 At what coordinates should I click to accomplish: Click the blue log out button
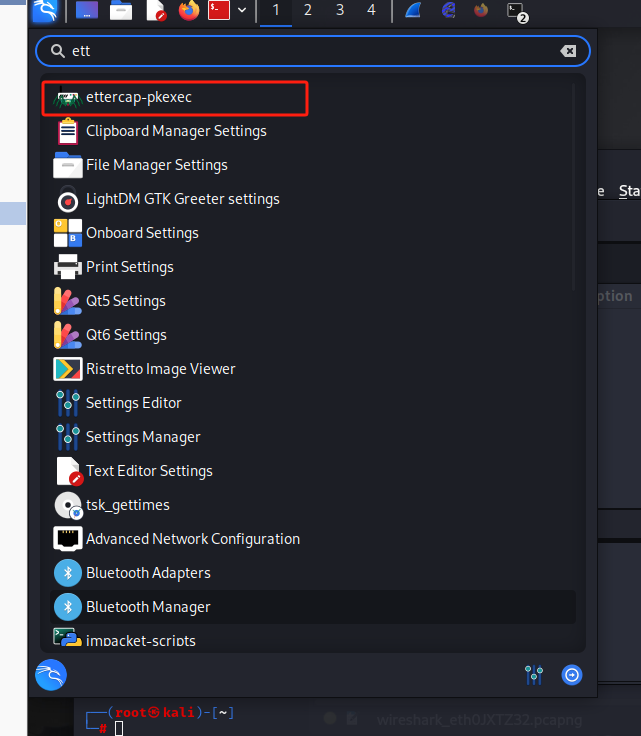point(572,675)
